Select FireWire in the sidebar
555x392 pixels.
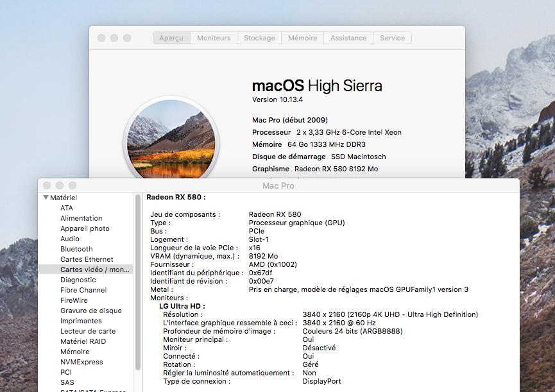pos(74,300)
